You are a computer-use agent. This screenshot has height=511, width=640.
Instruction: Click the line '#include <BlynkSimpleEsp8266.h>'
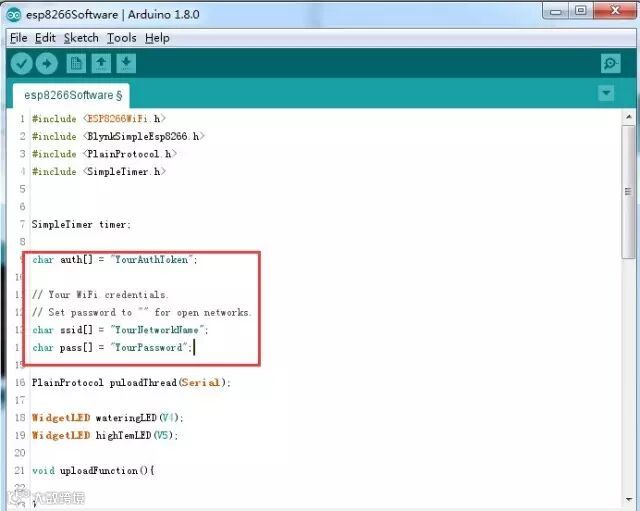(118, 136)
